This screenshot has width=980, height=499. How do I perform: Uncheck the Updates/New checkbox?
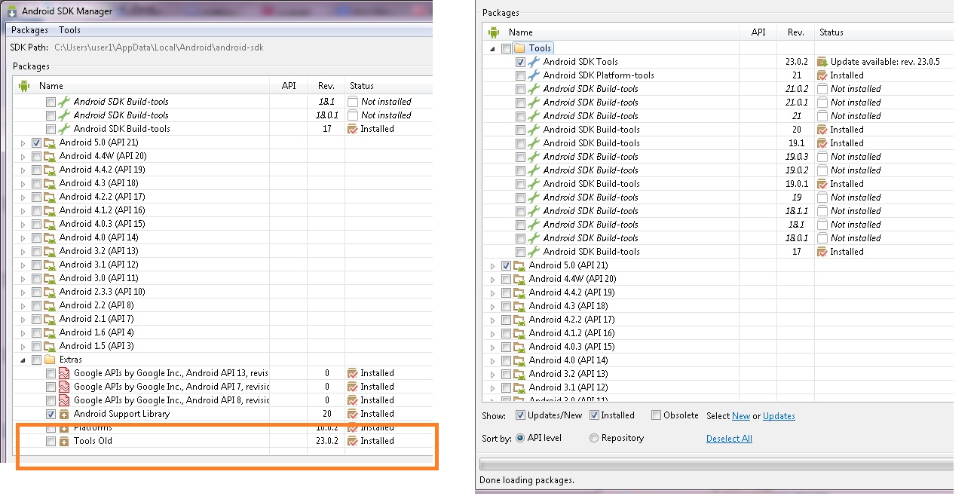[x=520, y=415]
